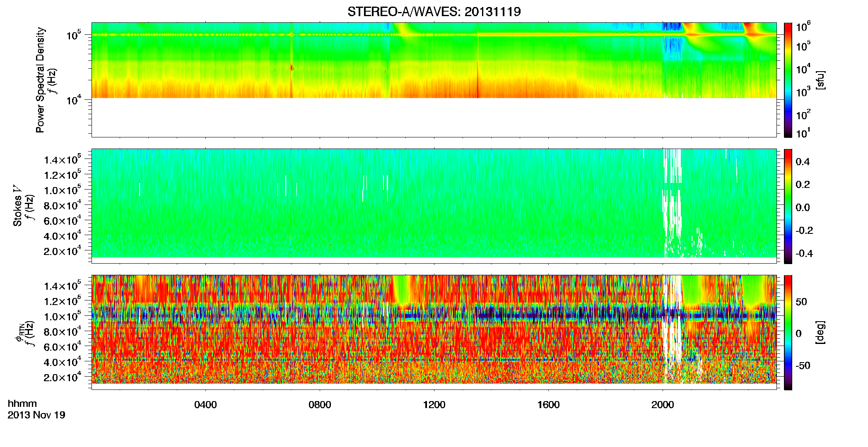The width and height of the screenshot is (868, 447).
Task: Click the 2013 Nov 19 date label
Action: (x=36, y=415)
